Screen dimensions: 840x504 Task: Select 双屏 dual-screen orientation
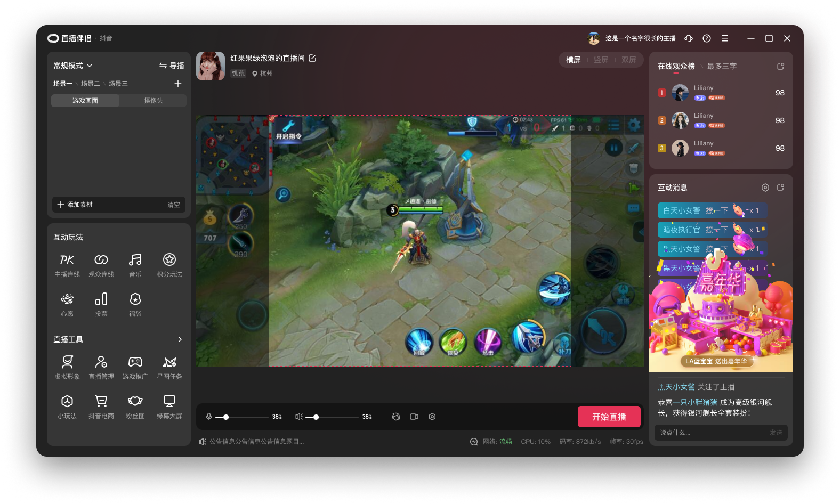pyautogui.click(x=629, y=60)
